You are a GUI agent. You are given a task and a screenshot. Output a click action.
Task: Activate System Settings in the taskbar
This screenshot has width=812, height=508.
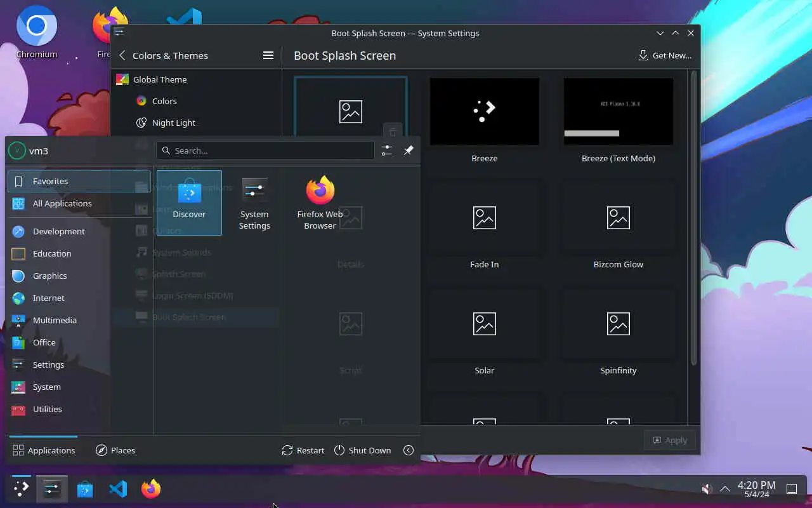coord(51,489)
